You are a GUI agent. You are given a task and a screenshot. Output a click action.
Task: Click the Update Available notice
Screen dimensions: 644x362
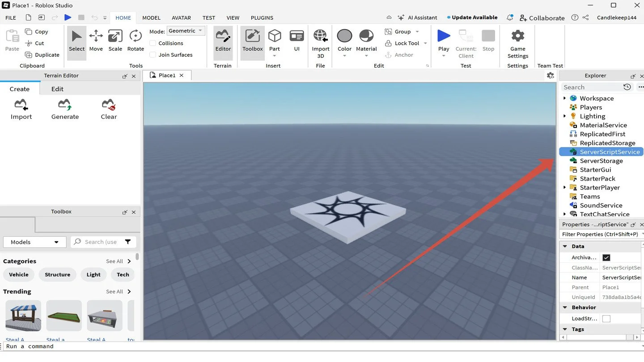click(472, 17)
